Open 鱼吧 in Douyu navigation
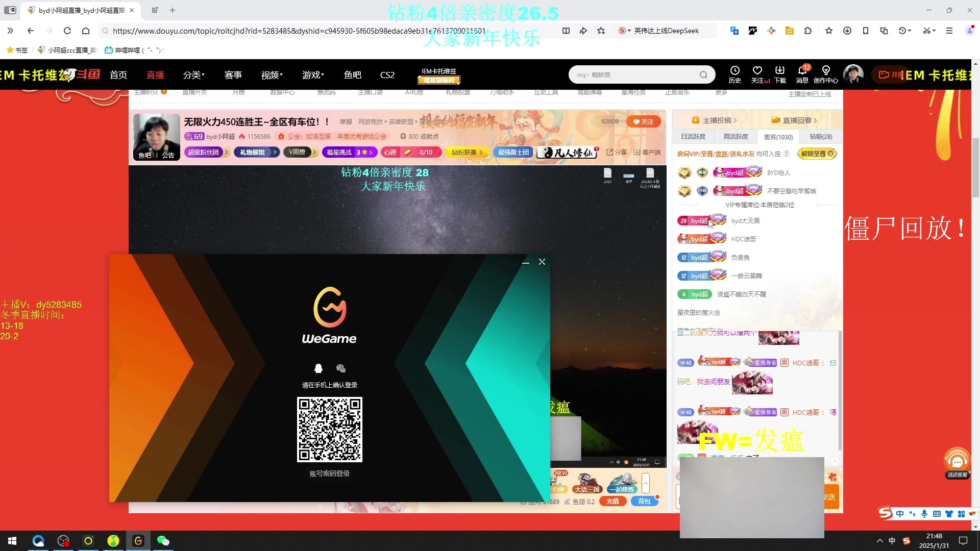 pyautogui.click(x=353, y=75)
